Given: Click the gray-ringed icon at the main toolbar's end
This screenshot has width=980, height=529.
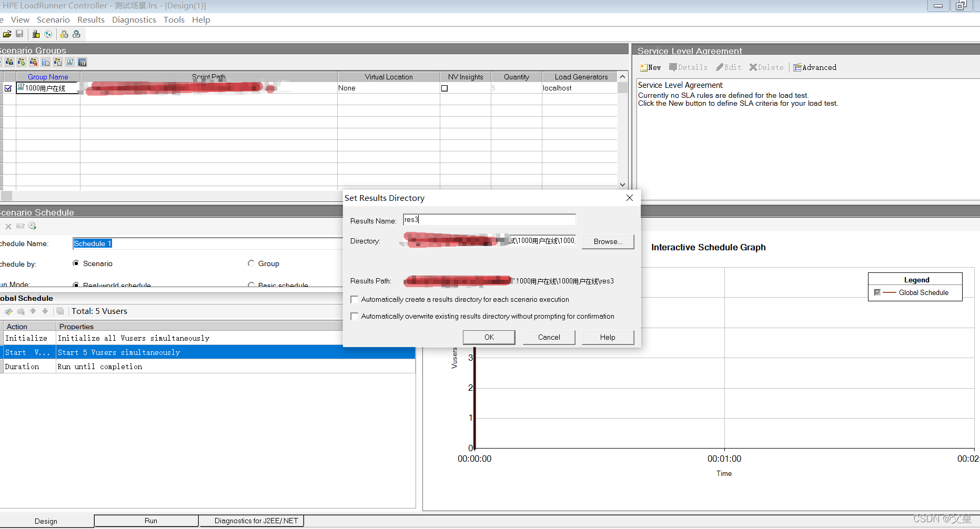Looking at the screenshot, I should 77,34.
